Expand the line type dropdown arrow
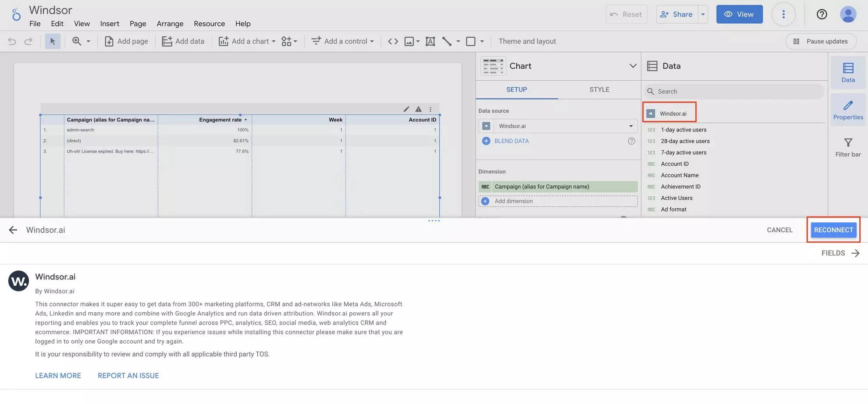The width and height of the screenshot is (868, 404). click(x=458, y=41)
